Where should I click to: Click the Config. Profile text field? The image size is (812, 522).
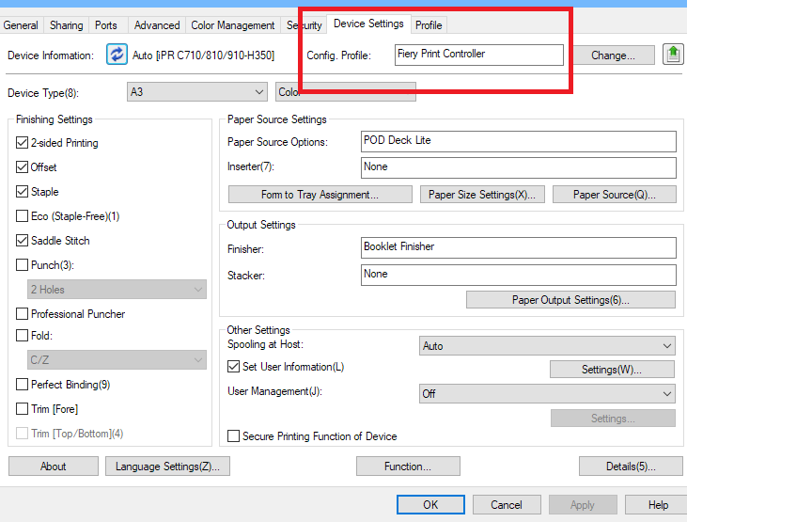477,55
